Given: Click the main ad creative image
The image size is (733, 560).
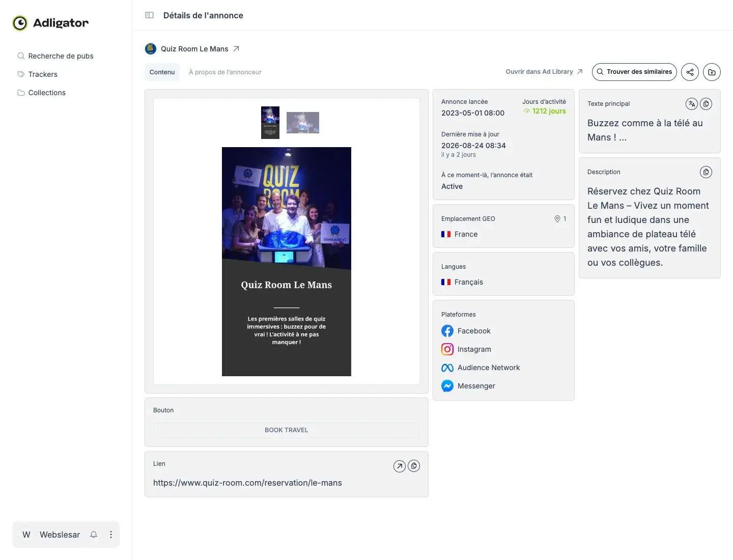Looking at the screenshot, I should (x=287, y=262).
